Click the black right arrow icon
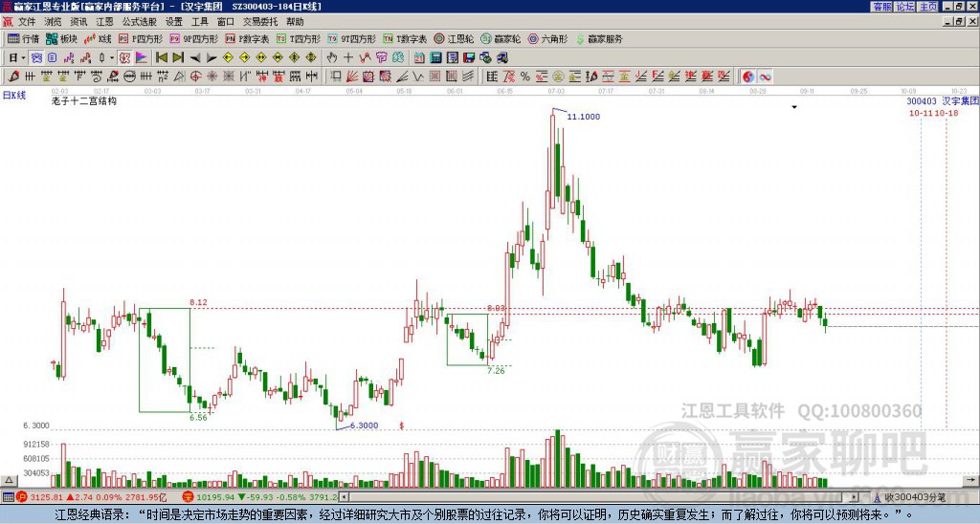Viewport: 980px width, 524px height. [x=212, y=57]
